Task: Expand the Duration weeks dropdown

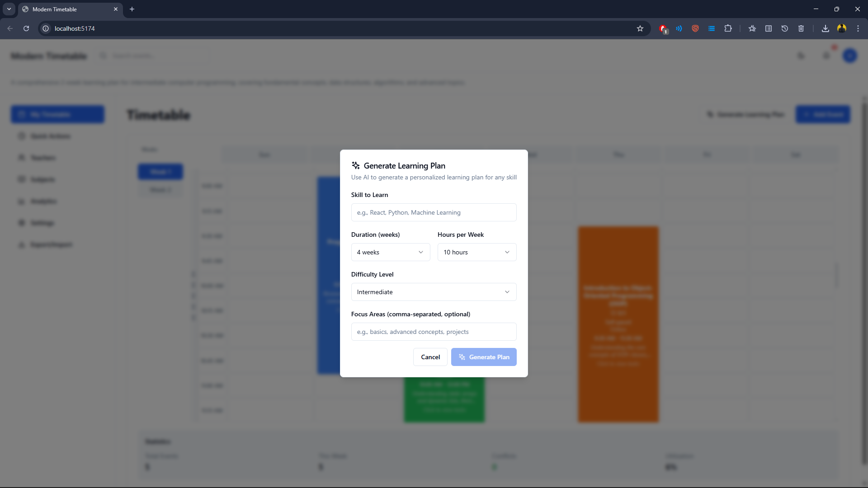Action: [x=390, y=252]
